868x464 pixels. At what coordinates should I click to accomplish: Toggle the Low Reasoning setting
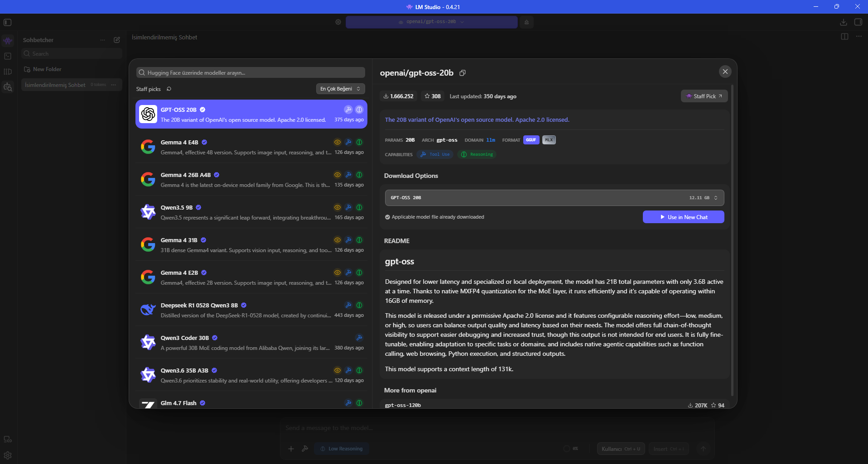(x=341, y=449)
